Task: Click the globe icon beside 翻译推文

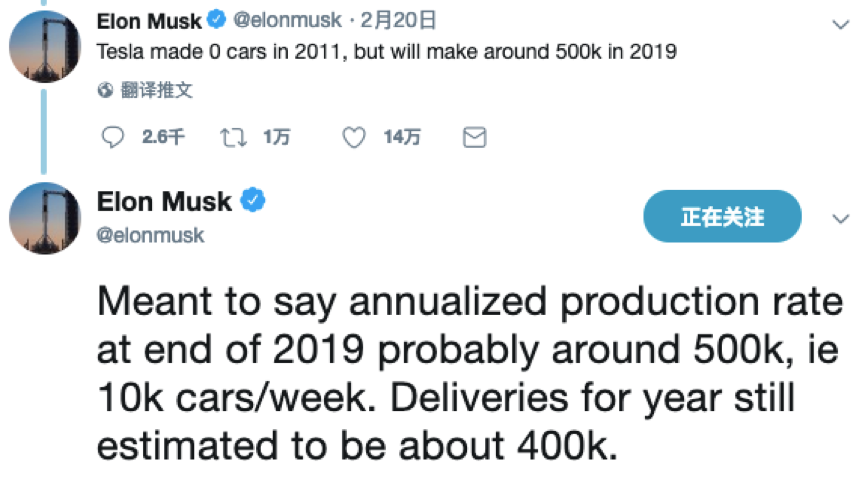Action: [x=105, y=90]
